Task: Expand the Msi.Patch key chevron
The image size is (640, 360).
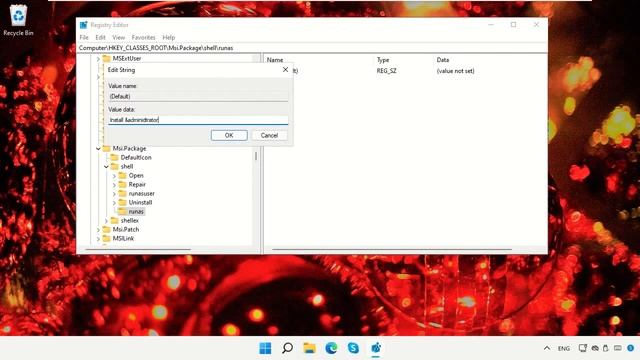Action: [x=98, y=229]
